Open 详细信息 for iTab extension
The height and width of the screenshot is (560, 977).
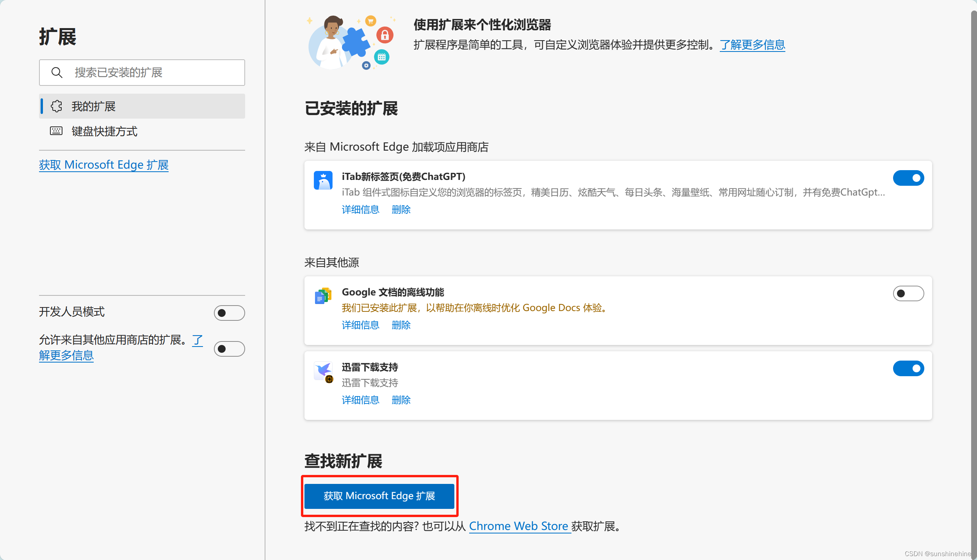click(360, 210)
